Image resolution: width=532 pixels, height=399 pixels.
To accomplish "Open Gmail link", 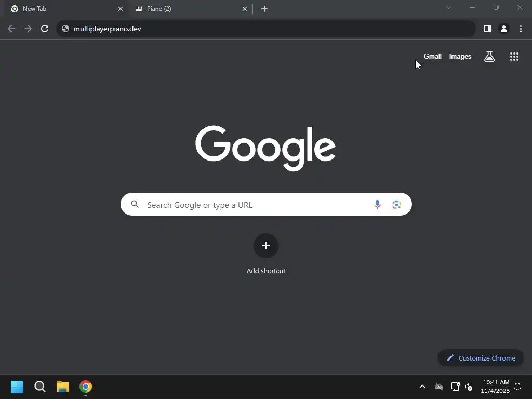I will 433,56.
